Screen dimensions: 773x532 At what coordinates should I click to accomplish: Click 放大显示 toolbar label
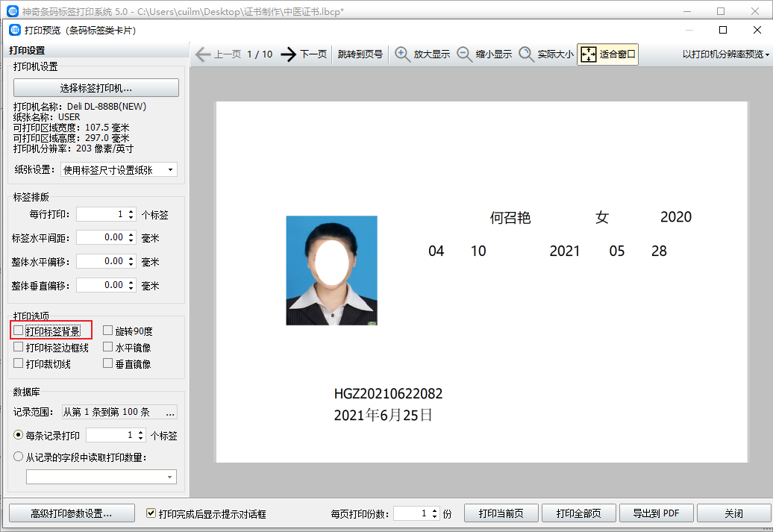(x=432, y=54)
